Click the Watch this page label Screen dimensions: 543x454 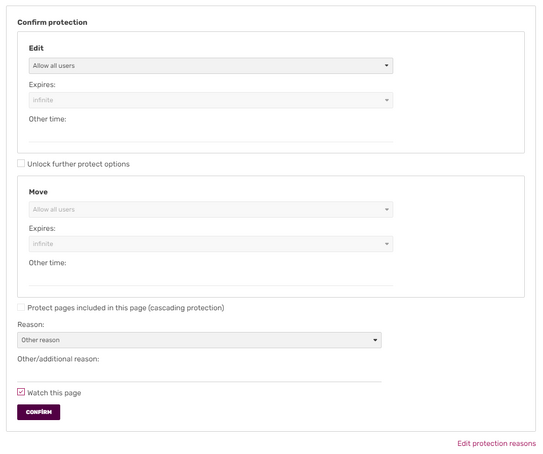point(54,393)
